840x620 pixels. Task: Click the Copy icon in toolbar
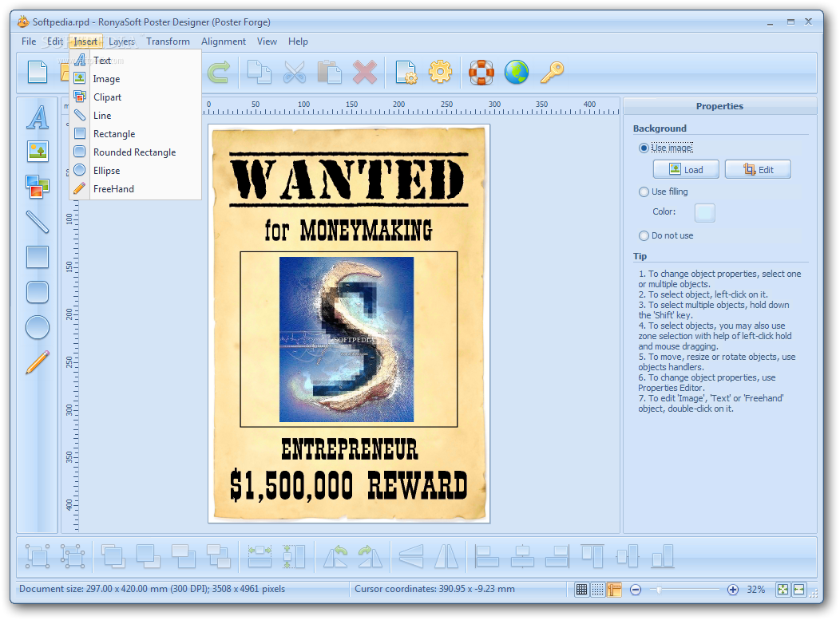click(259, 73)
